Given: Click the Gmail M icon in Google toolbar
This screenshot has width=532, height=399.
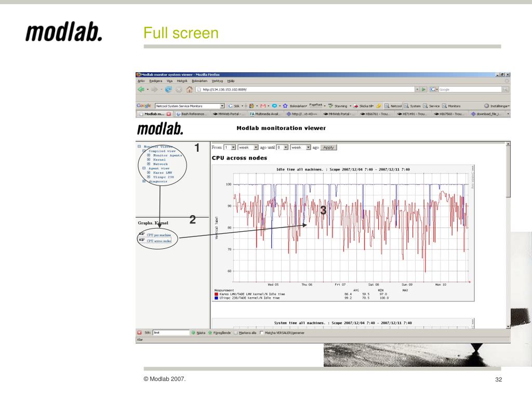Looking at the screenshot, I should click(263, 106).
